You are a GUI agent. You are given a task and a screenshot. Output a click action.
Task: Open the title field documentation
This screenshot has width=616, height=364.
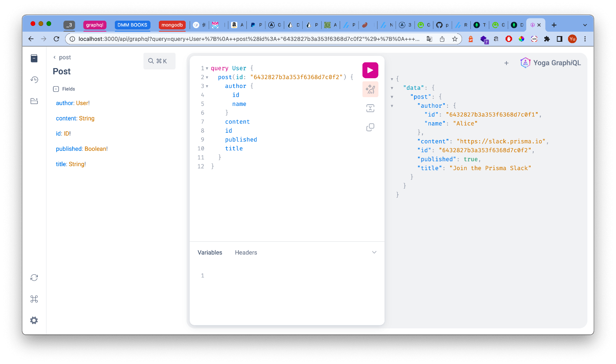(61, 164)
